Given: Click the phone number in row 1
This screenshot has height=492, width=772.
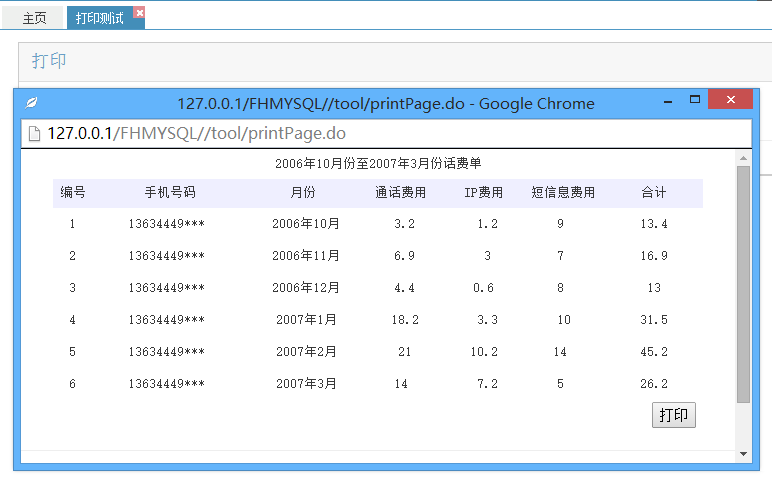Looking at the screenshot, I should pos(166,224).
